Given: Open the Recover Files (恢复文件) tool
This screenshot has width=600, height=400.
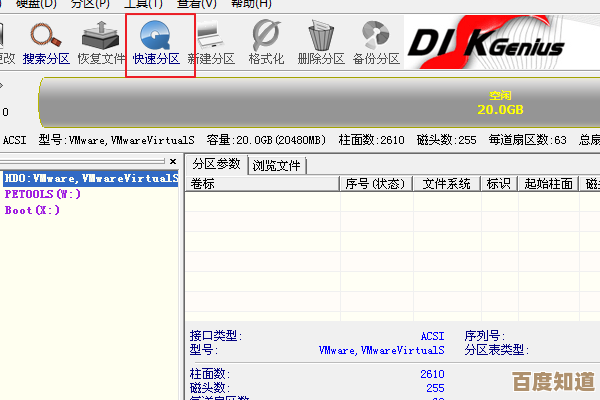Looking at the screenshot, I should [101, 45].
